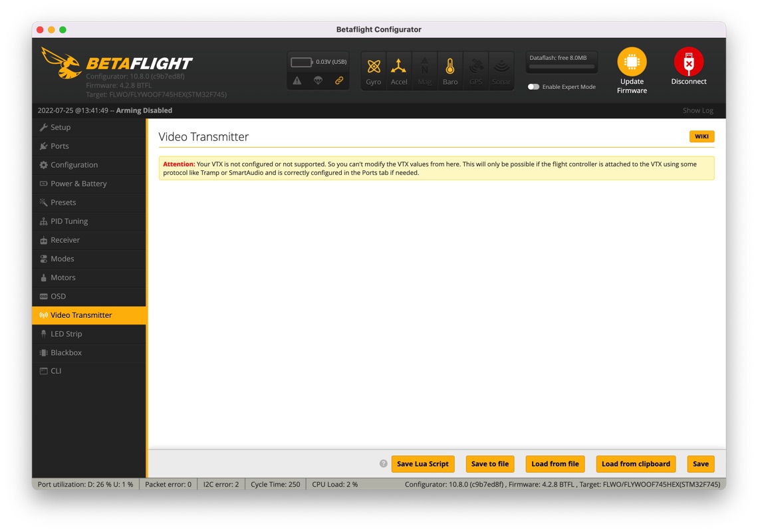Click the Receiver icon in sidebar
Viewport: 758px width, 532px height.
point(43,240)
